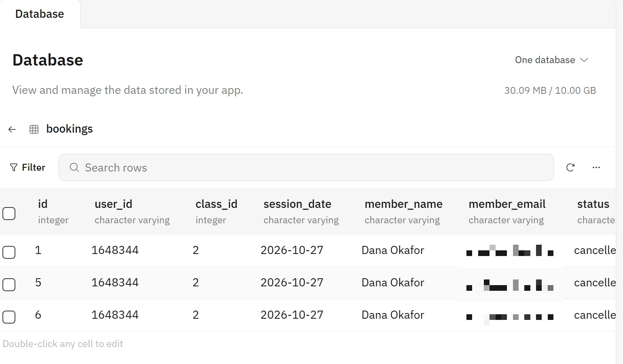Refresh the table rows
The width and height of the screenshot is (623, 364).
pyautogui.click(x=570, y=167)
